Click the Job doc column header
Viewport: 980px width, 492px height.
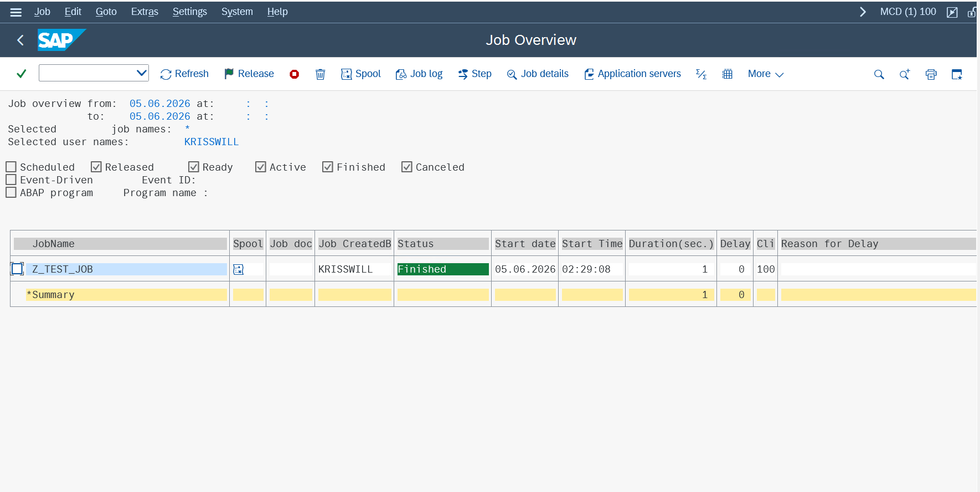(291, 244)
